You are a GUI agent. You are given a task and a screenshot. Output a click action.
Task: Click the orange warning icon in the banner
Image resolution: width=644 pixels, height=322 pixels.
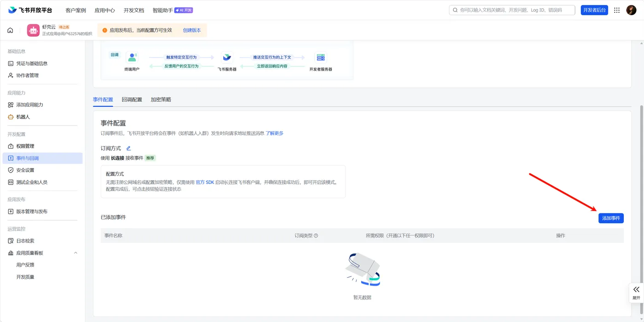[x=105, y=30]
